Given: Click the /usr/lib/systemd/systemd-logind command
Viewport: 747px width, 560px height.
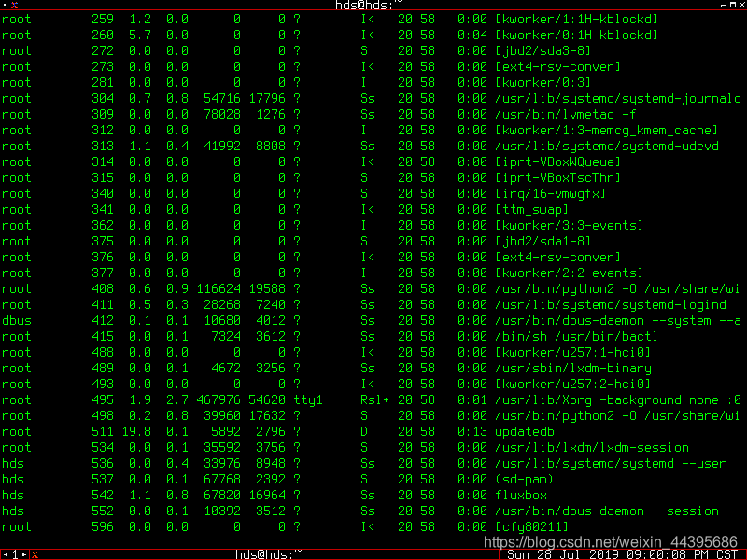Looking at the screenshot, I should pos(611,305).
